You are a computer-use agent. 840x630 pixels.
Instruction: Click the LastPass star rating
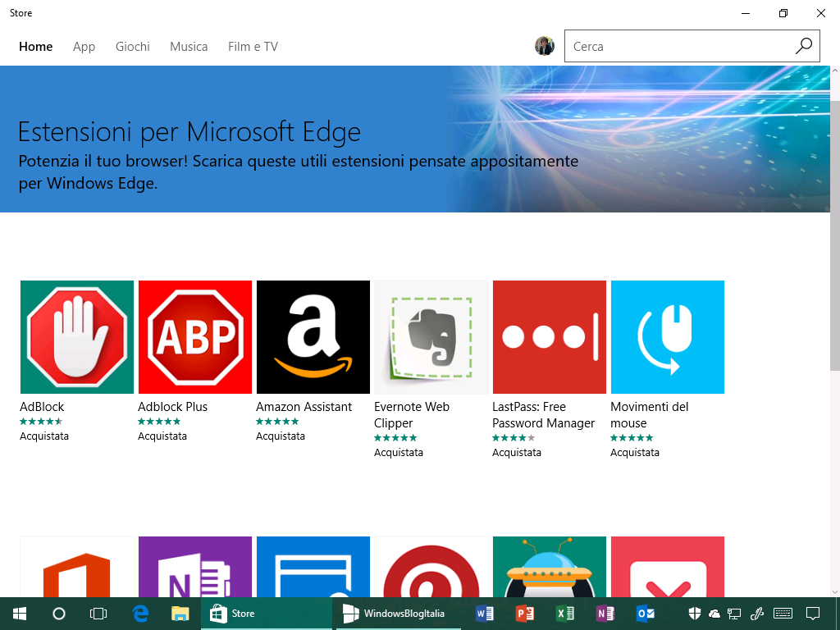point(514,438)
